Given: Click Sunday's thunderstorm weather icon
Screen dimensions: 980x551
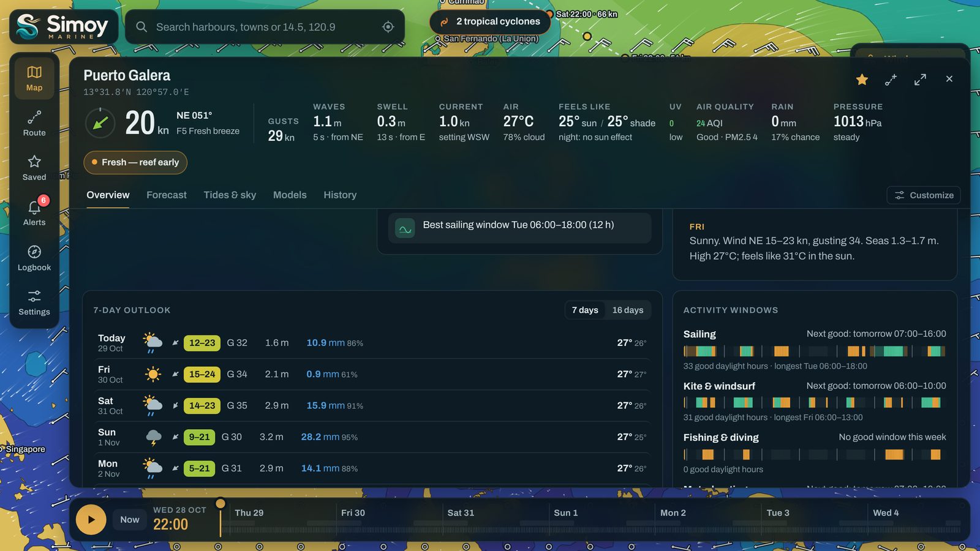Looking at the screenshot, I should (153, 437).
